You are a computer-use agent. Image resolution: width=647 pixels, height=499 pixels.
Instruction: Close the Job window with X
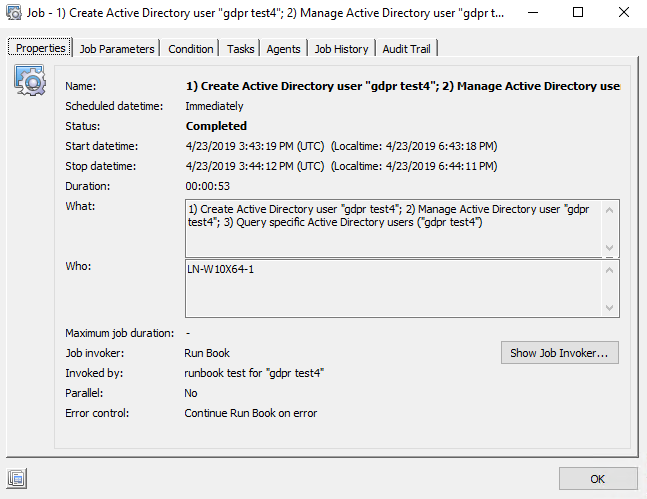624,14
